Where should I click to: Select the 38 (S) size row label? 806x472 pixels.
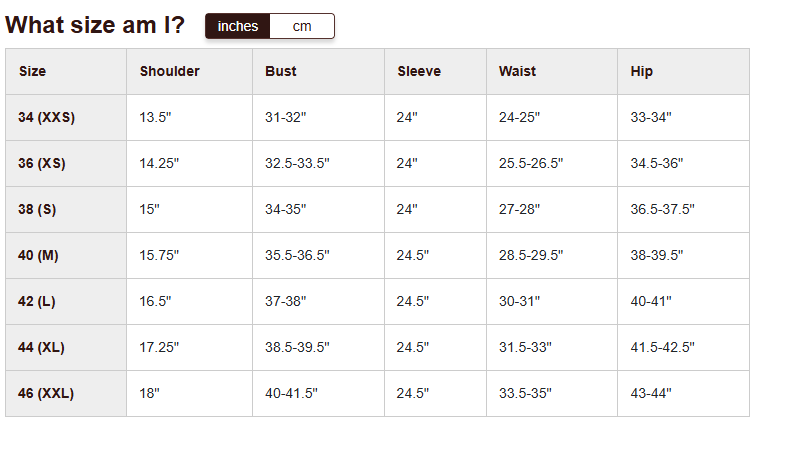point(39,210)
